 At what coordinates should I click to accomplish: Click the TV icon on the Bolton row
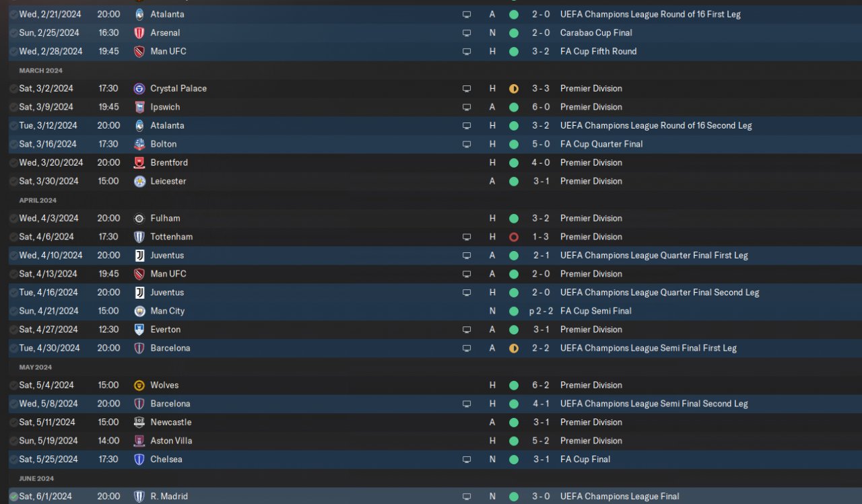467,144
